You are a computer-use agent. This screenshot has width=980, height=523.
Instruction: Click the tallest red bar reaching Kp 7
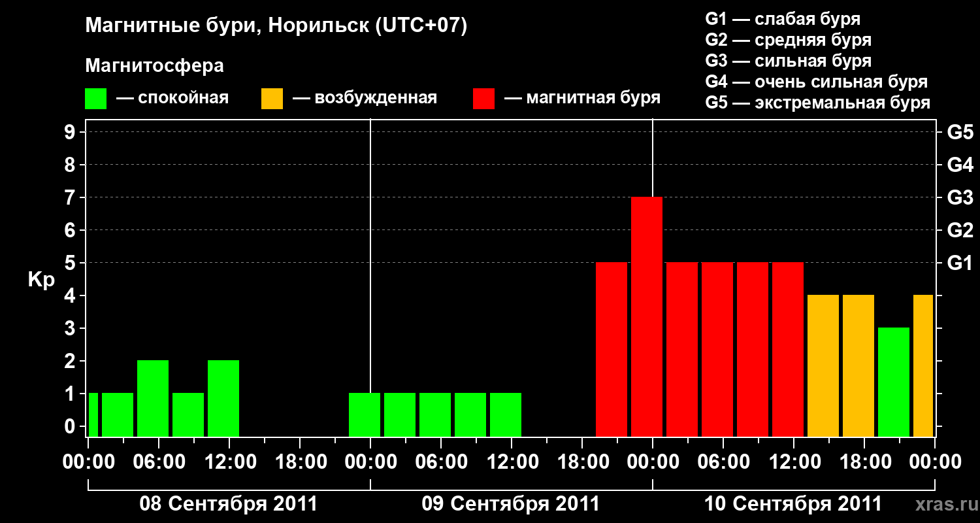[x=647, y=316]
